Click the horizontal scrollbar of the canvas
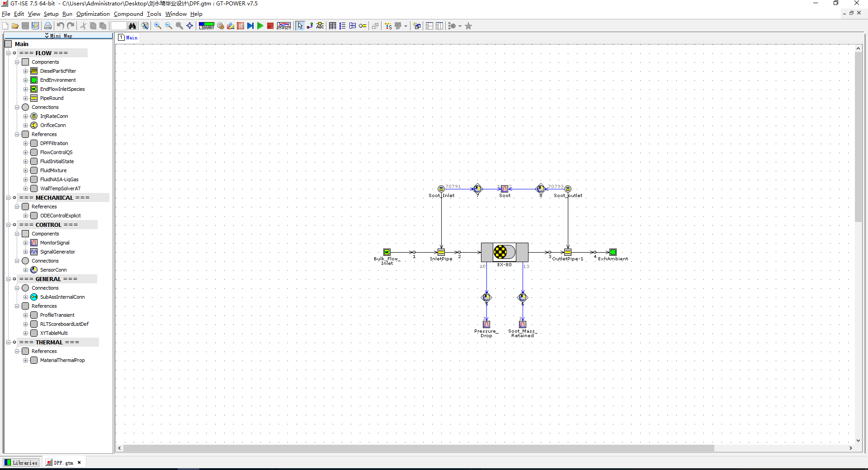 coord(418,448)
